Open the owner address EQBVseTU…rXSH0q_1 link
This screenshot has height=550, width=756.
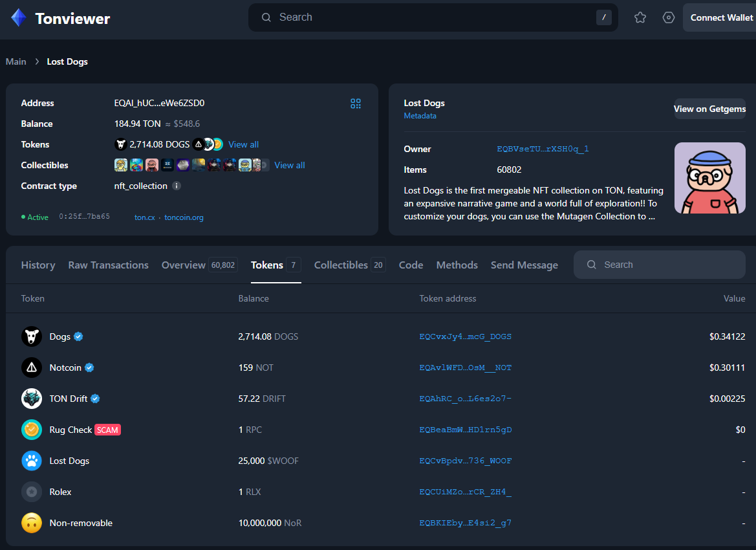click(x=543, y=149)
